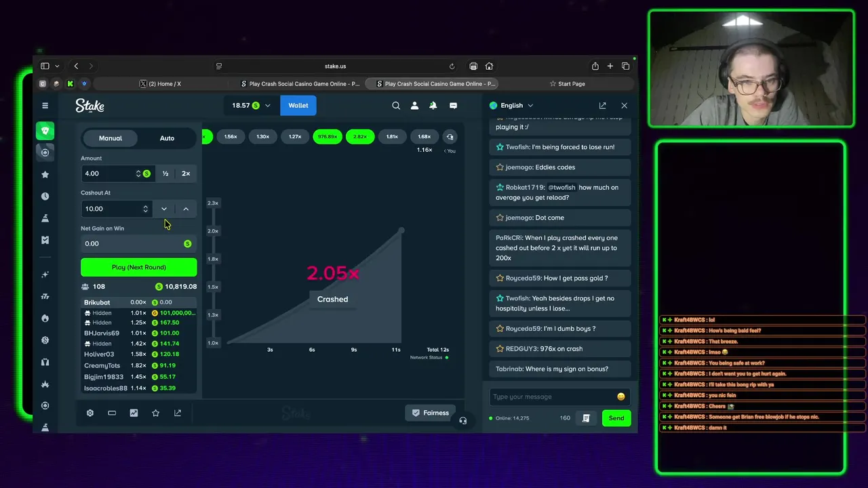Click the chat message input field
This screenshot has width=868, height=488.
point(559,396)
